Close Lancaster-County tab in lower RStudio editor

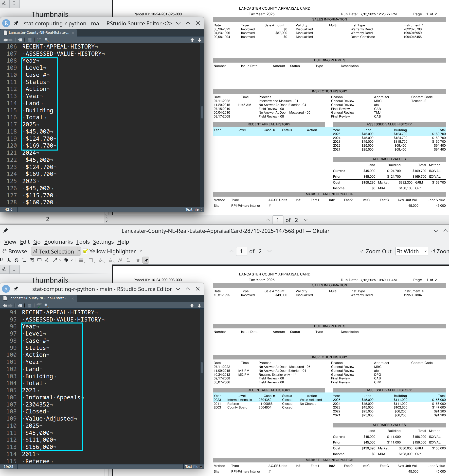click(72, 298)
